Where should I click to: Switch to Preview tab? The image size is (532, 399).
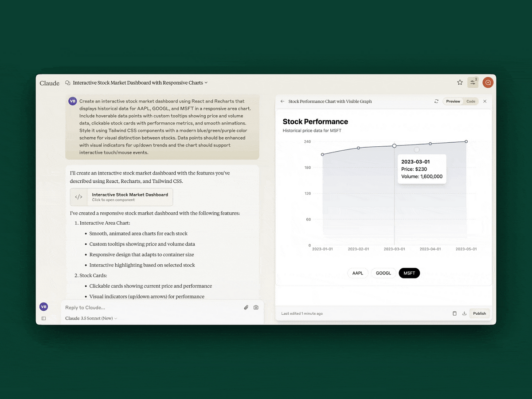point(453,102)
